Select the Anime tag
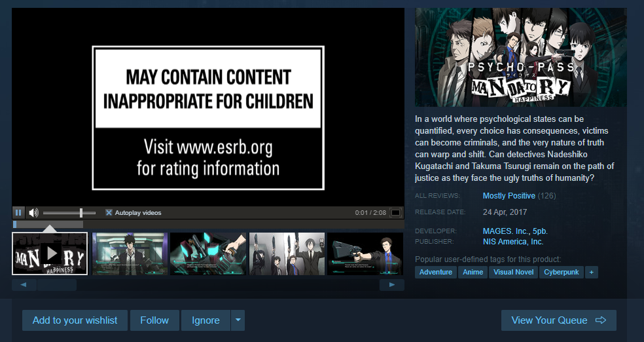This screenshot has width=644, height=342. click(x=473, y=272)
